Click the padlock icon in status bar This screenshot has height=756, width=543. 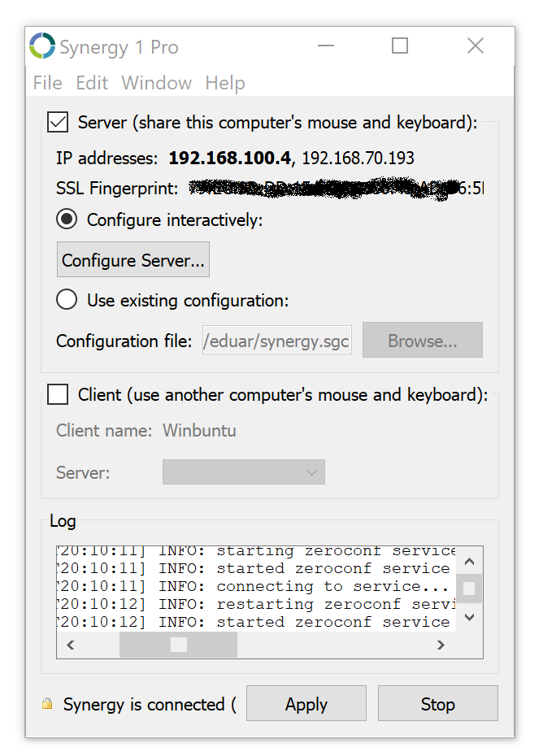pyautogui.click(x=47, y=704)
